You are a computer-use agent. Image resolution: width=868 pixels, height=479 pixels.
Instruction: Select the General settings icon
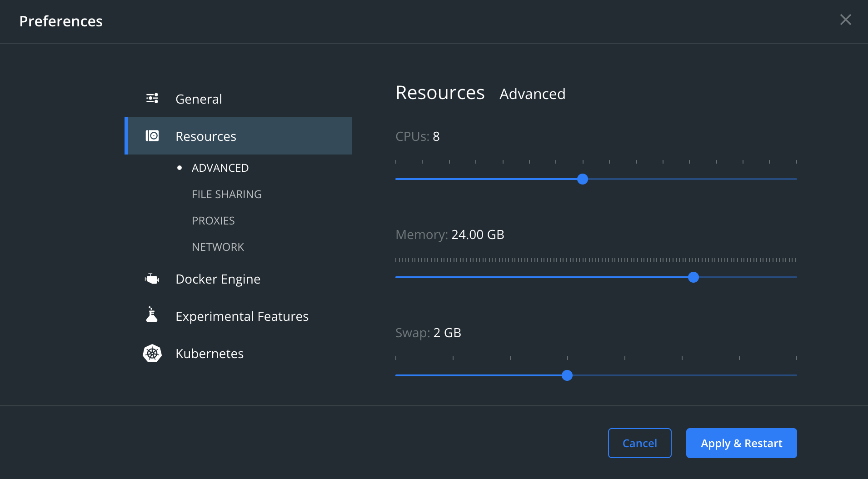point(152,98)
